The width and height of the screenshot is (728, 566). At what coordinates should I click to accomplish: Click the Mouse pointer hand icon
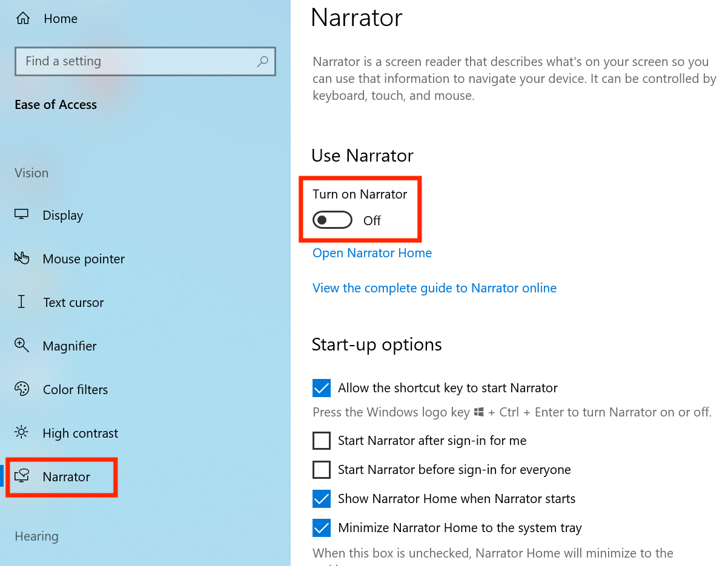(22, 258)
